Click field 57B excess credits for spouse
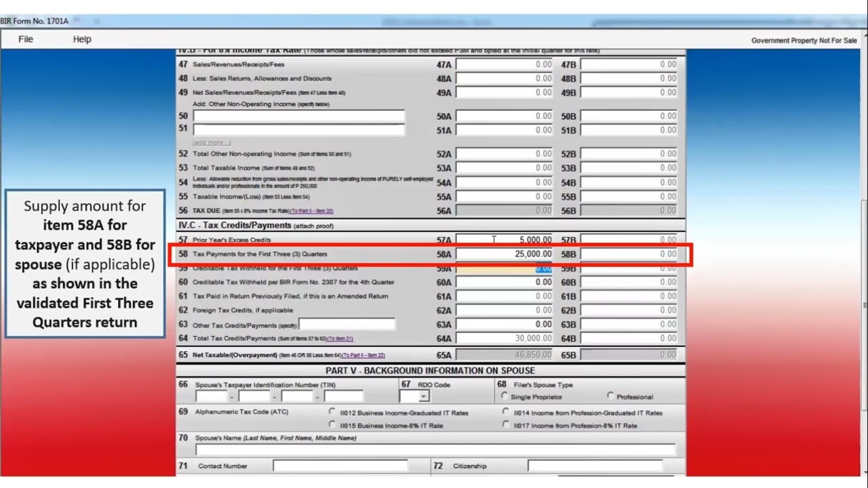Viewport: 868px width, 488px height. (x=629, y=240)
